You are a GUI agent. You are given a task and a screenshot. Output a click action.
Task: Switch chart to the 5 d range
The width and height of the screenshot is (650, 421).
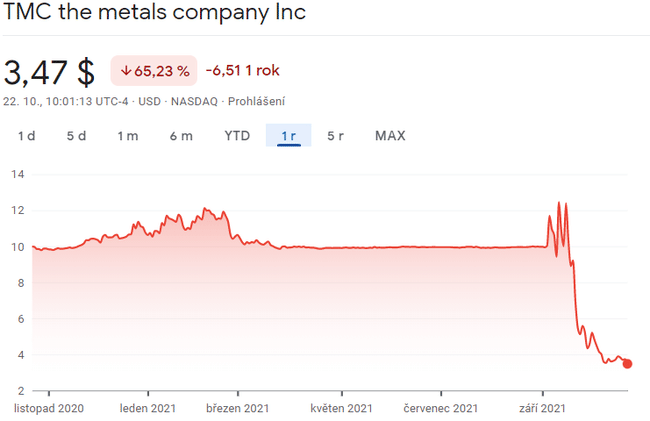point(76,136)
